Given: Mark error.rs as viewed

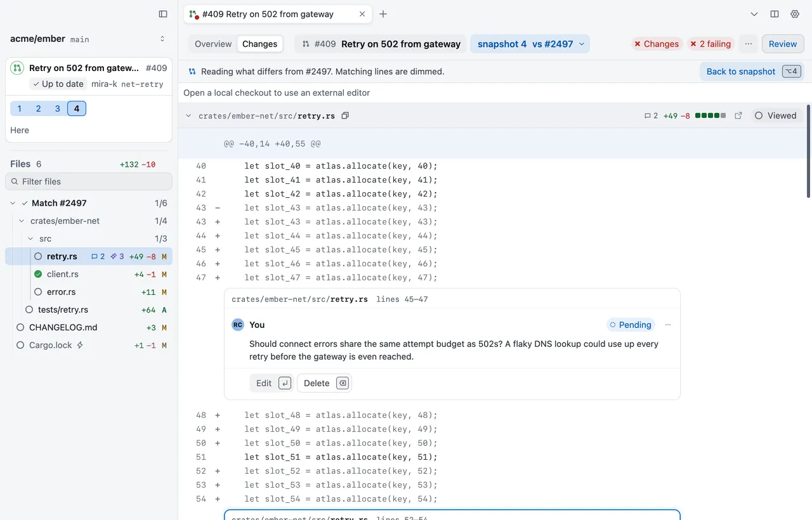Looking at the screenshot, I should pyautogui.click(x=38, y=292).
